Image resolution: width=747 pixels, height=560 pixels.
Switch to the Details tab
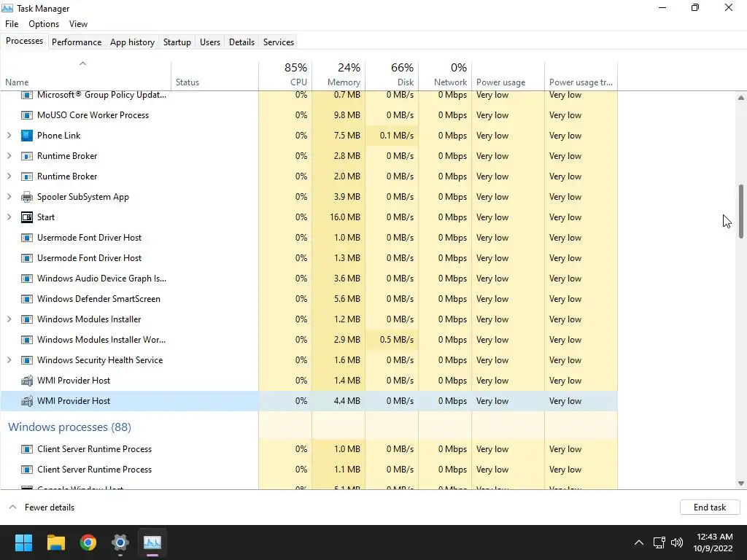pyautogui.click(x=241, y=42)
